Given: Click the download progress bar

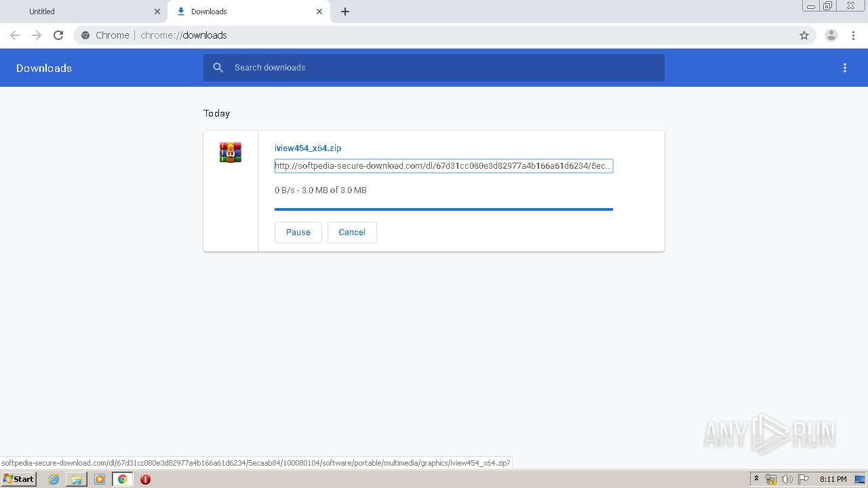Looking at the screenshot, I should pyautogui.click(x=443, y=209).
